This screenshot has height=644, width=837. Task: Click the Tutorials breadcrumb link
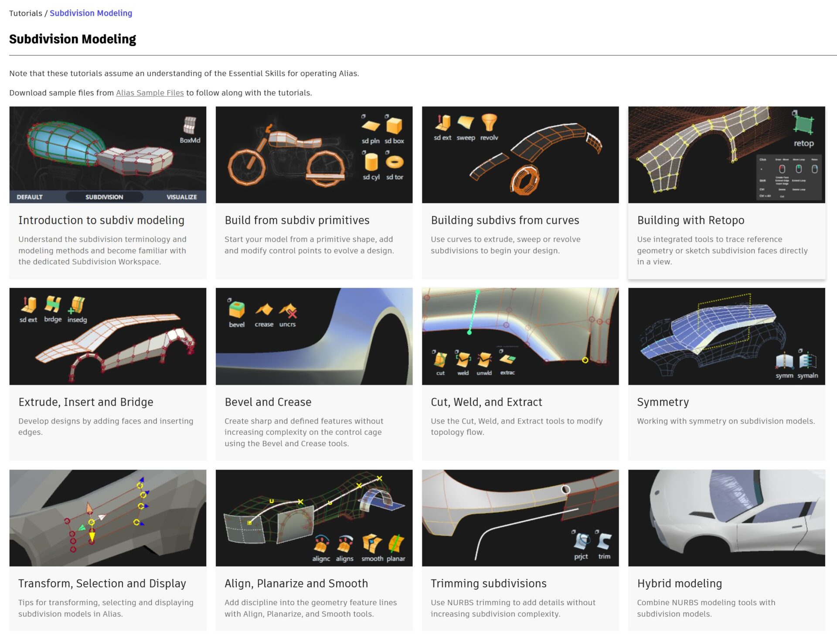[x=25, y=13]
